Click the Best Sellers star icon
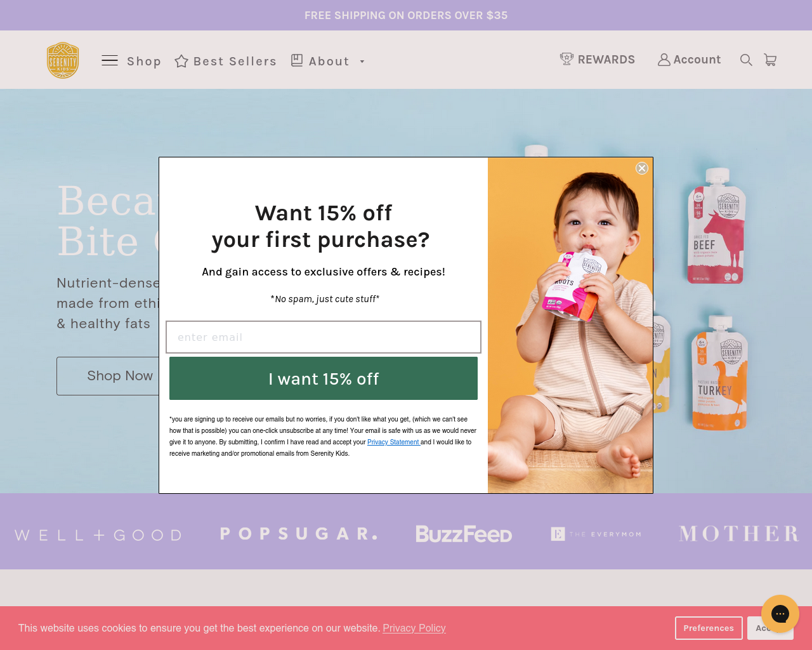The width and height of the screenshot is (812, 650). click(181, 61)
